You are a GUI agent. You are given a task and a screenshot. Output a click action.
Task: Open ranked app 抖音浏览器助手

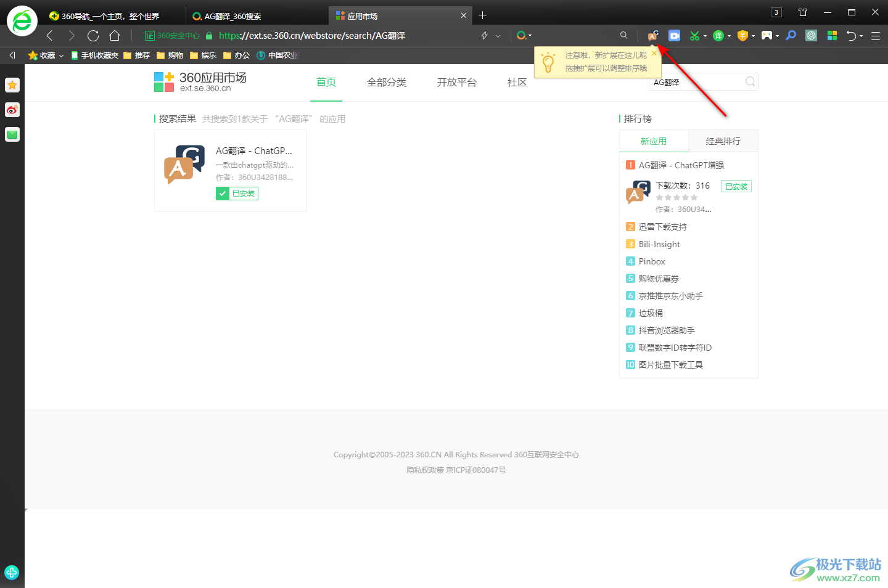(x=667, y=330)
